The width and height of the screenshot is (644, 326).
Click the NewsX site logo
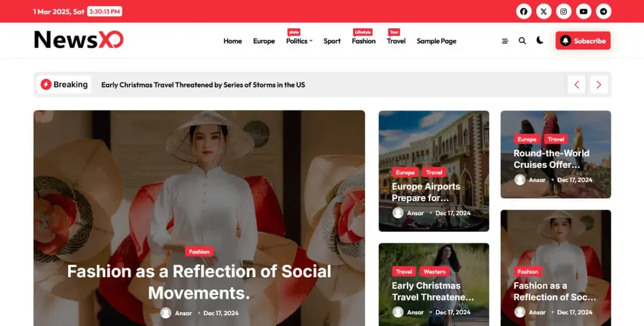(79, 40)
